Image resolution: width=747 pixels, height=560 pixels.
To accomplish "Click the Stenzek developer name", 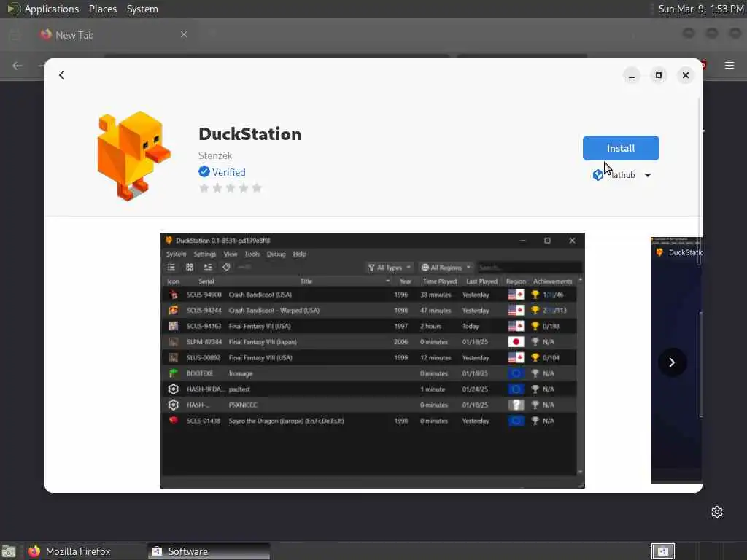I will coord(215,155).
